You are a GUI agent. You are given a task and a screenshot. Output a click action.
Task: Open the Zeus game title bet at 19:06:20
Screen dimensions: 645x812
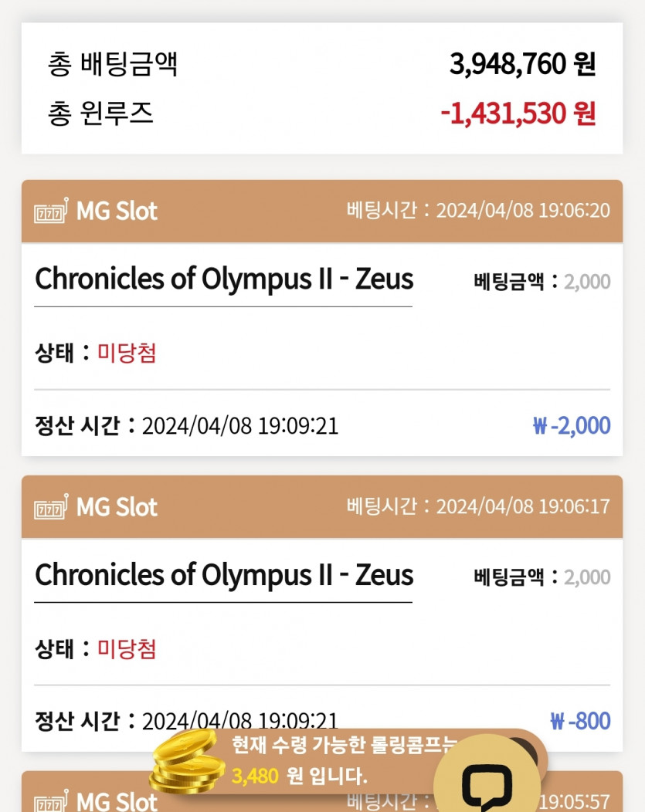224,279
